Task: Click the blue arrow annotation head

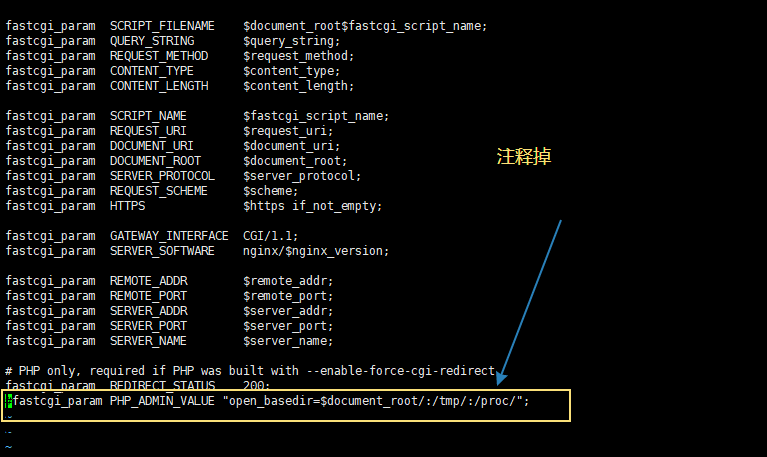Action: pyautogui.click(x=502, y=378)
